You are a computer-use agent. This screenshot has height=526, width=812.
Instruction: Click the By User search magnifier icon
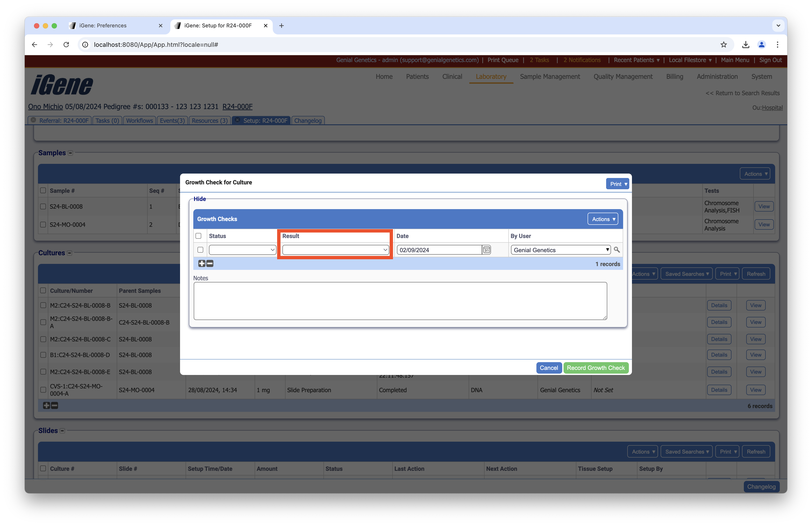(617, 250)
